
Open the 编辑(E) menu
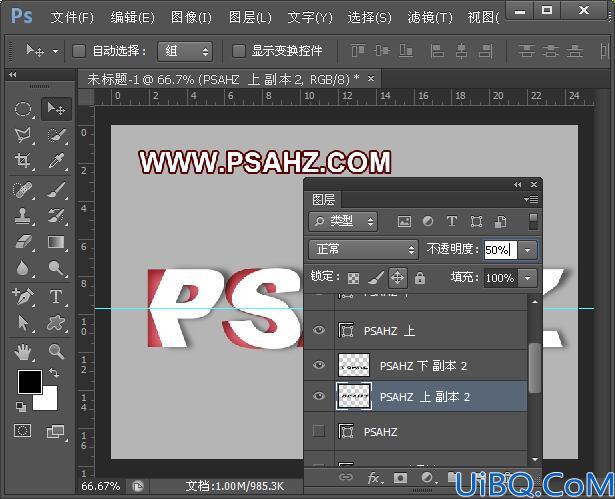132,17
